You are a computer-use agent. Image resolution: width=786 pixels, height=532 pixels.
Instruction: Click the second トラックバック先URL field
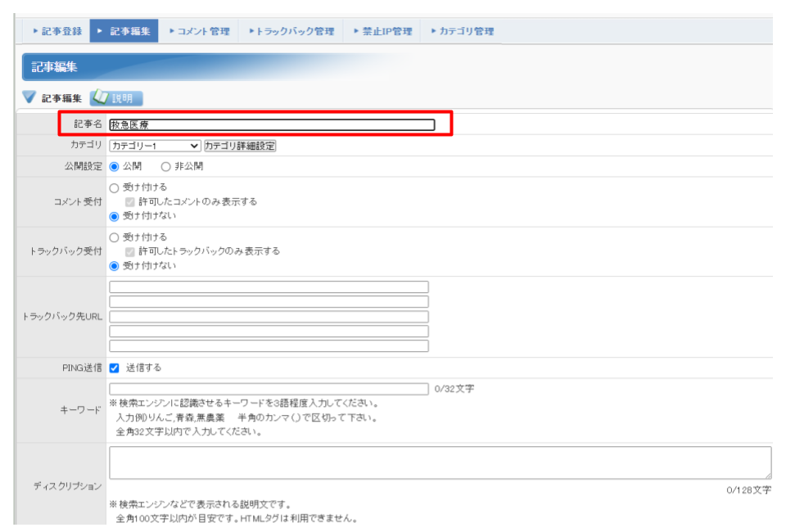[x=269, y=301]
